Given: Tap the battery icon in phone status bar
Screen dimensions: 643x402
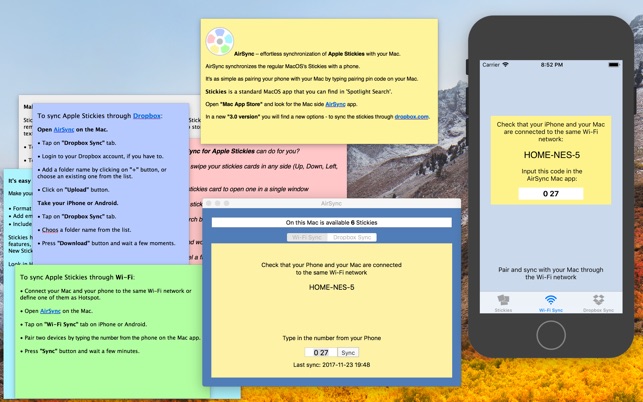Looking at the screenshot, I should click(613, 65).
